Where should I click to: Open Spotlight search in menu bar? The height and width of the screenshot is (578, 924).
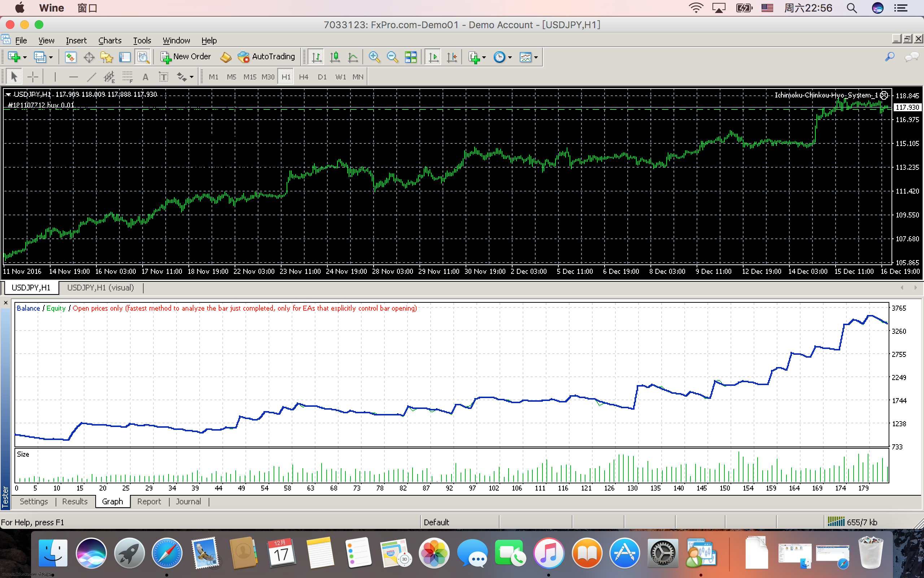click(852, 8)
